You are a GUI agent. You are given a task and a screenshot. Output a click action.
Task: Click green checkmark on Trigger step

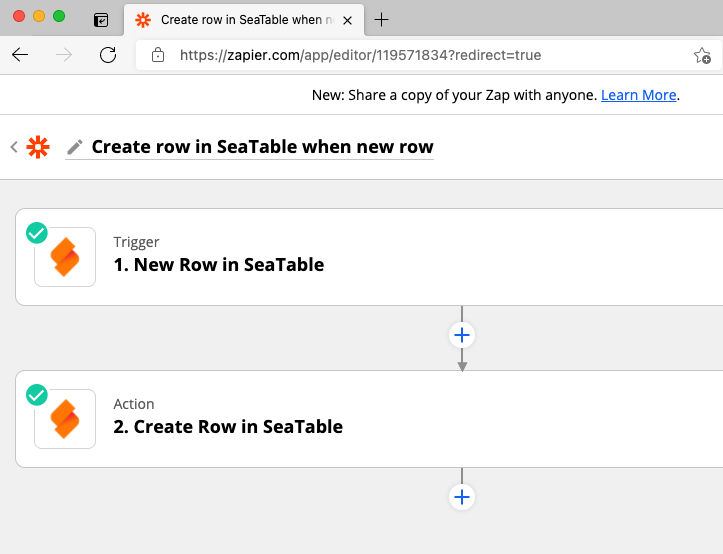click(x=37, y=232)
